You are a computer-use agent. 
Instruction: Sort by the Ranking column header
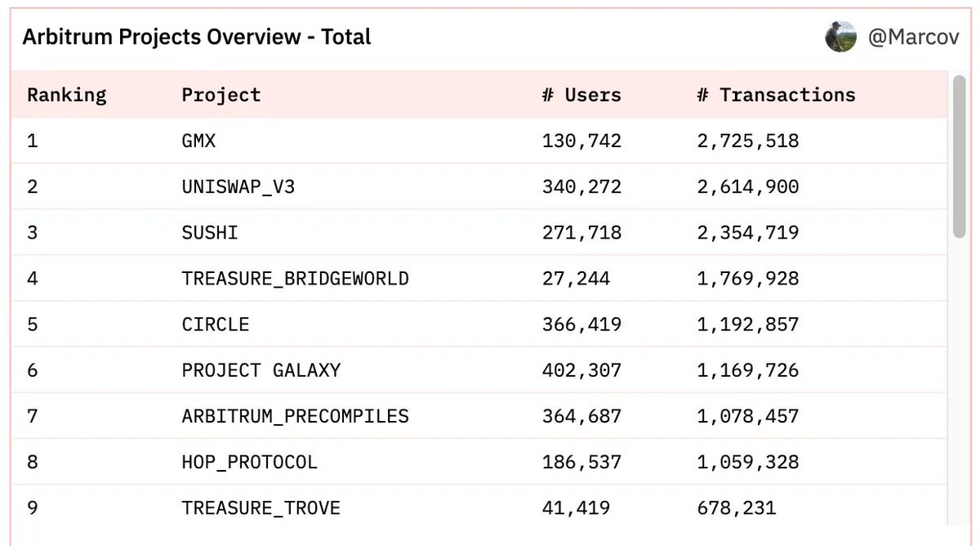click(x=67, y=95)
